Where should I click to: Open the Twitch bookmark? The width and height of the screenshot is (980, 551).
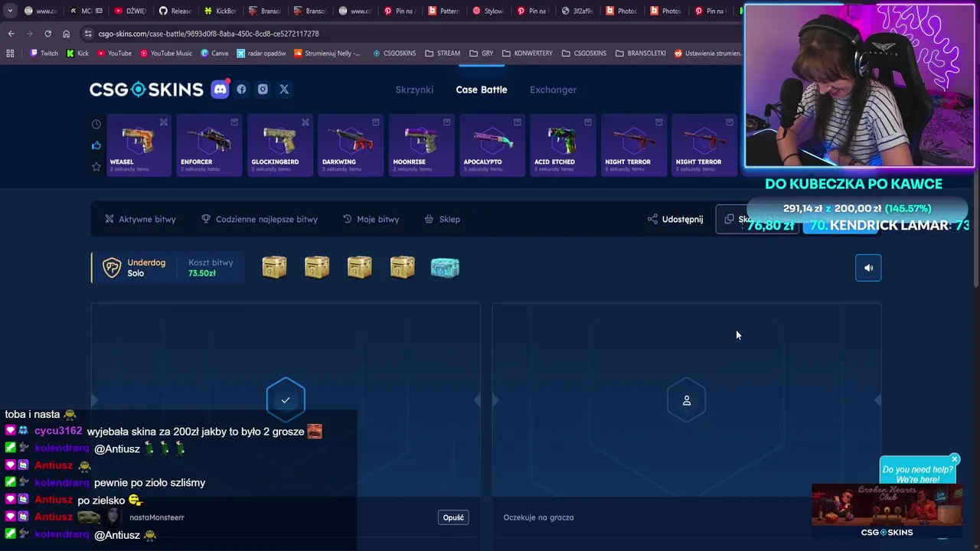tap(44, 54)
